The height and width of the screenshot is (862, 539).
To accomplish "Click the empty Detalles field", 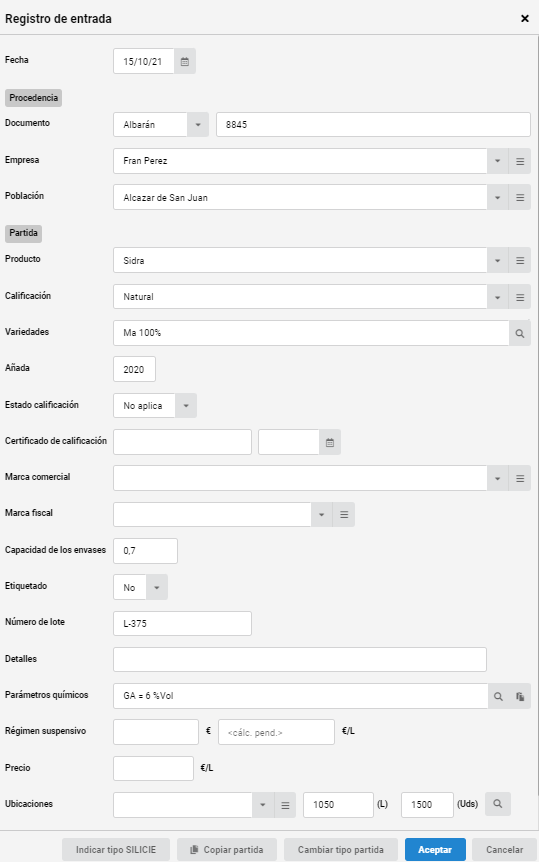I will tap(300, 660).
